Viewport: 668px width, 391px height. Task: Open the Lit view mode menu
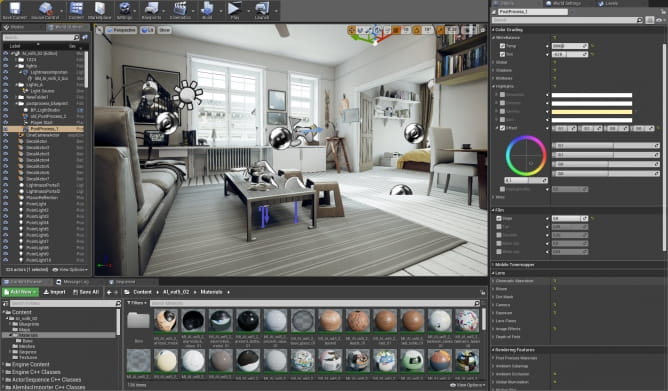click(147, 30)
